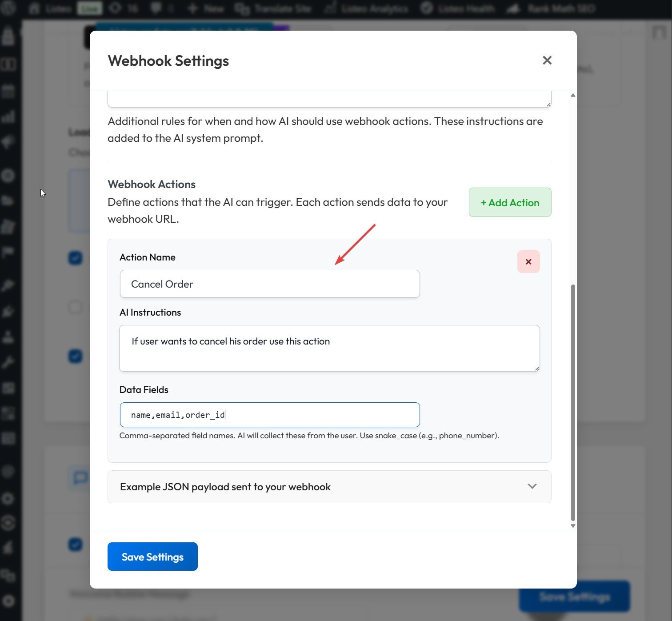
Task: Click the green Add Action button
Action: [x=510, y=203]
